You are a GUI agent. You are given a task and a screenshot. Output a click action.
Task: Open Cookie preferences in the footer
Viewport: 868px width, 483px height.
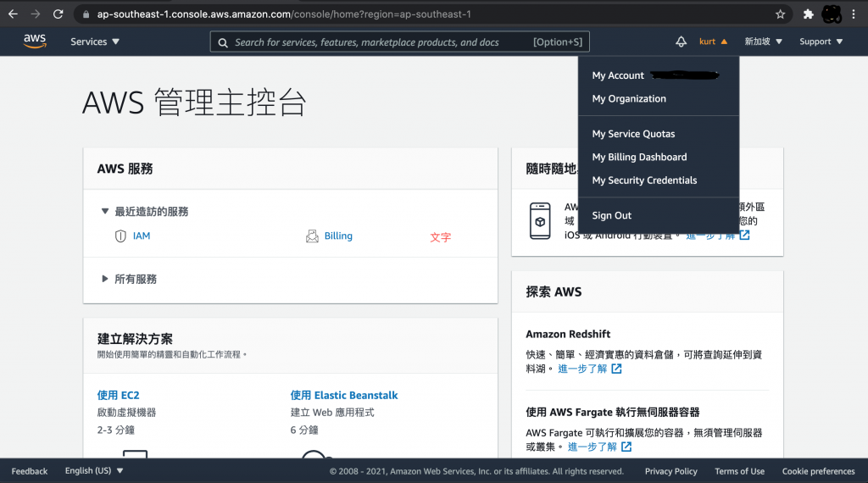click(818, 471)
